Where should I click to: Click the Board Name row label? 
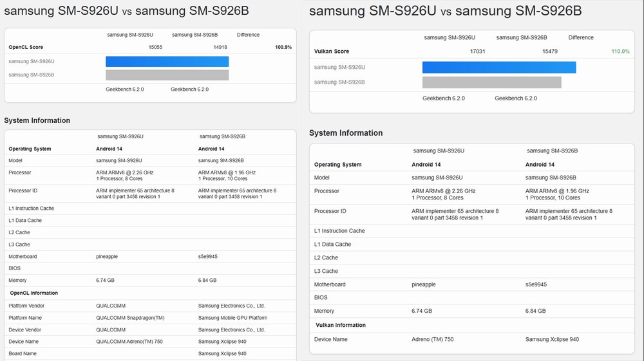[23, 353]
